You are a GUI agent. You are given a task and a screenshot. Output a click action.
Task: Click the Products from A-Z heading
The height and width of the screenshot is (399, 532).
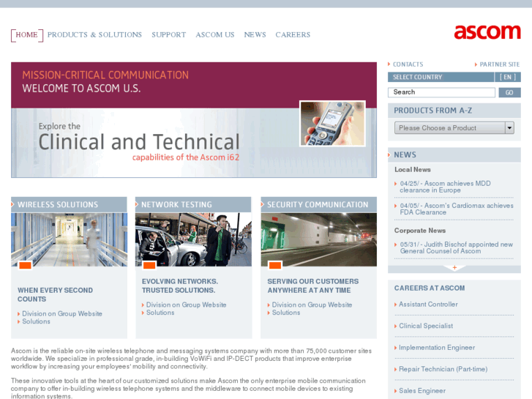pyautogui.click(x=432, y=111)
